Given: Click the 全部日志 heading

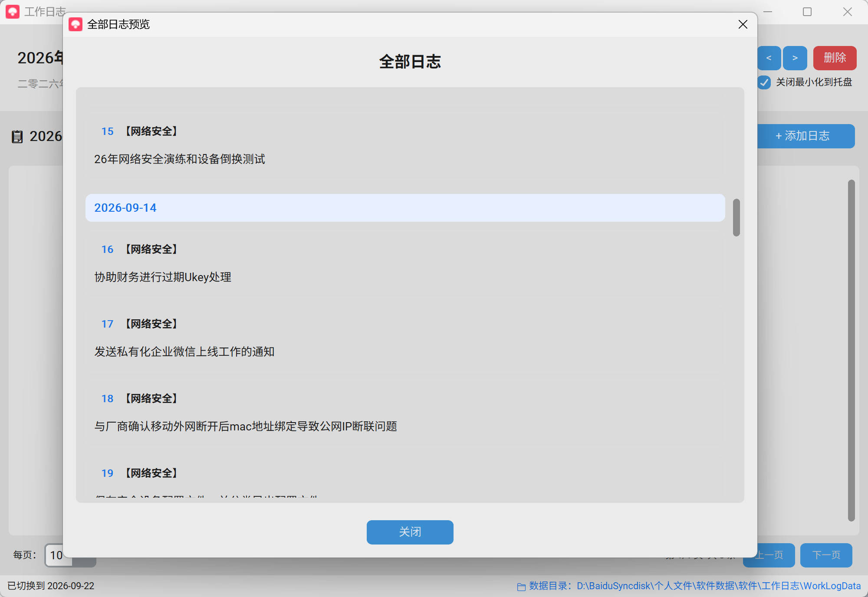Looking at the screenshot, I should [x=410, y=62].
